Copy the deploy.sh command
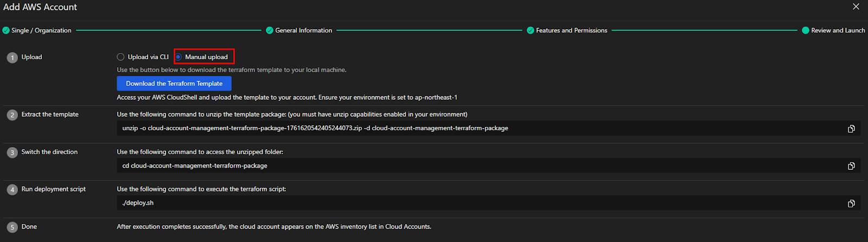This screenshot has height=242, width=868. coord(851,203)
